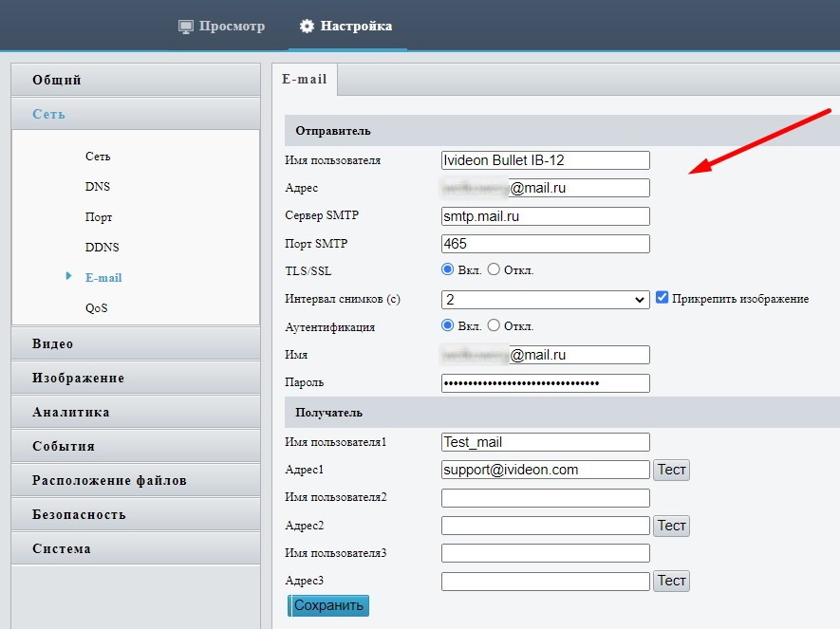
Task: Click the Пароль field
Action: coord(546,383)
